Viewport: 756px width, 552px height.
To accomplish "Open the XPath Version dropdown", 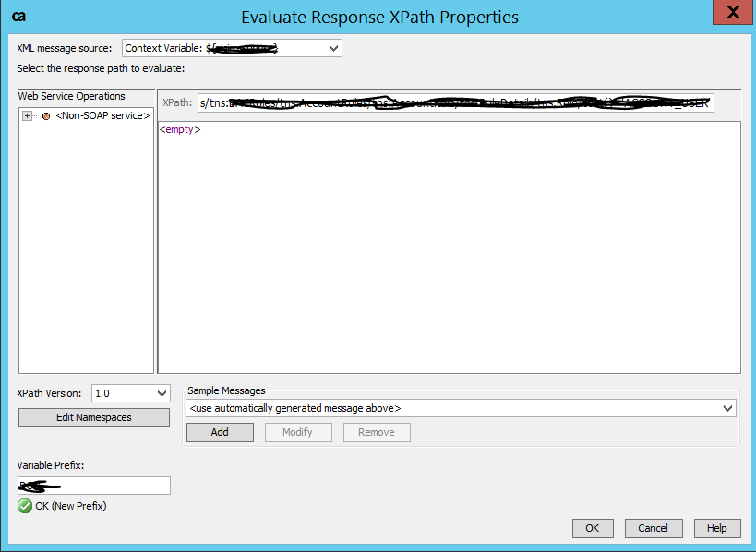I will 129,392.
